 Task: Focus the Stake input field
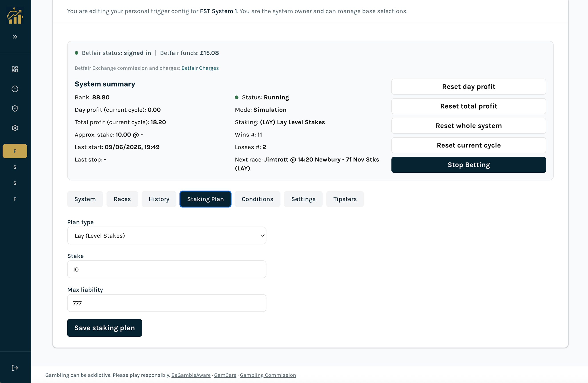(x=167, y=269)
